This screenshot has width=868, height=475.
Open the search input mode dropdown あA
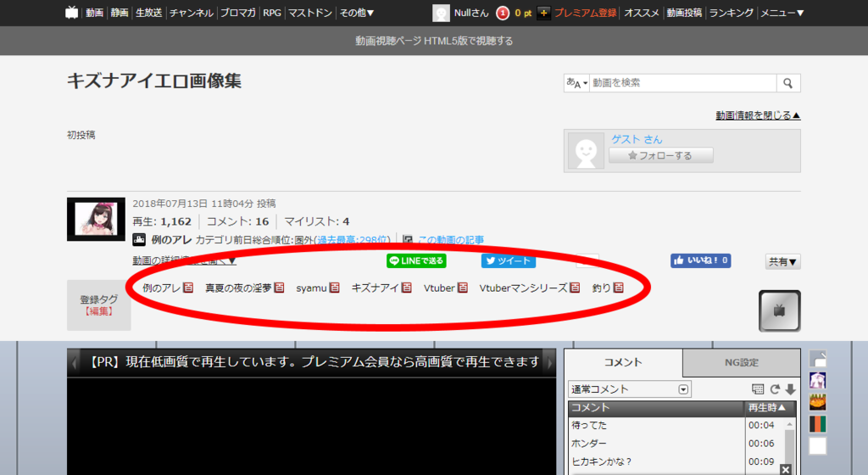(576, 83)
